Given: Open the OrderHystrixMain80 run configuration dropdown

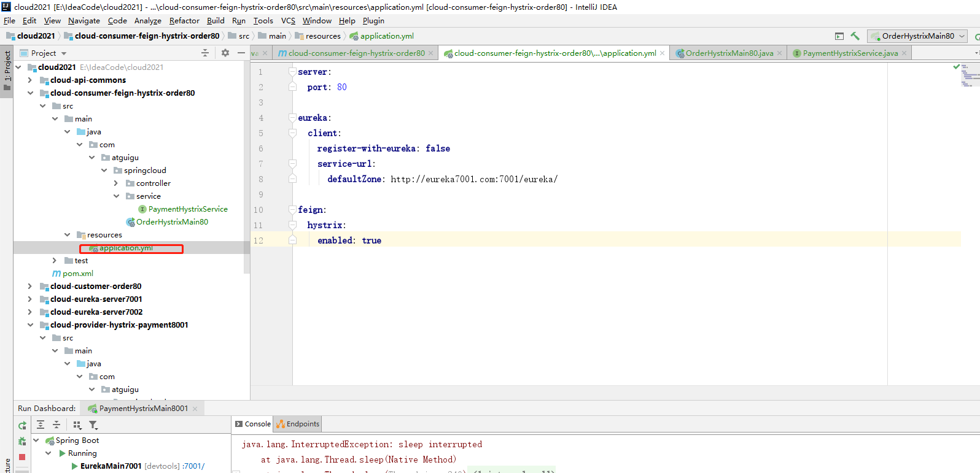Looking at the screenshot, I should pos(917,36).
